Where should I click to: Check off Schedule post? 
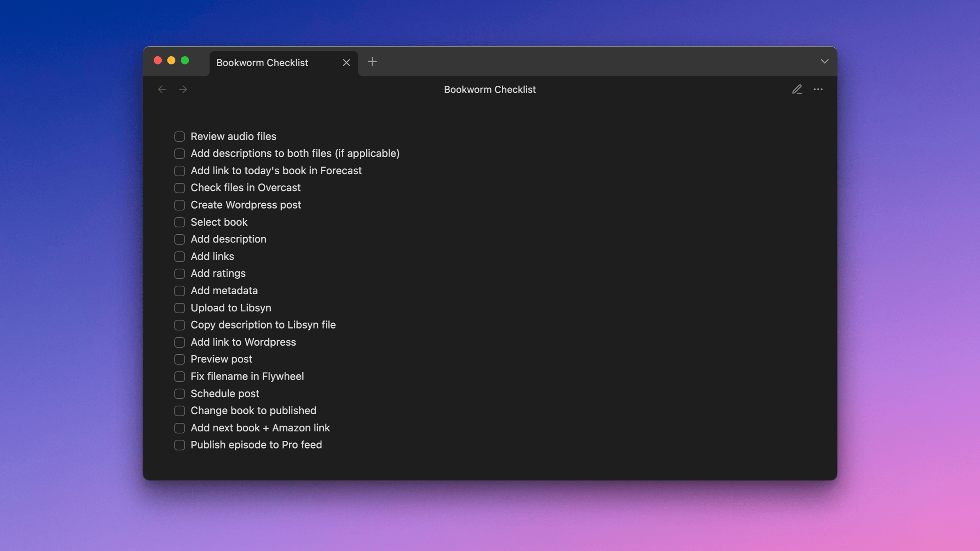point(179,393)
